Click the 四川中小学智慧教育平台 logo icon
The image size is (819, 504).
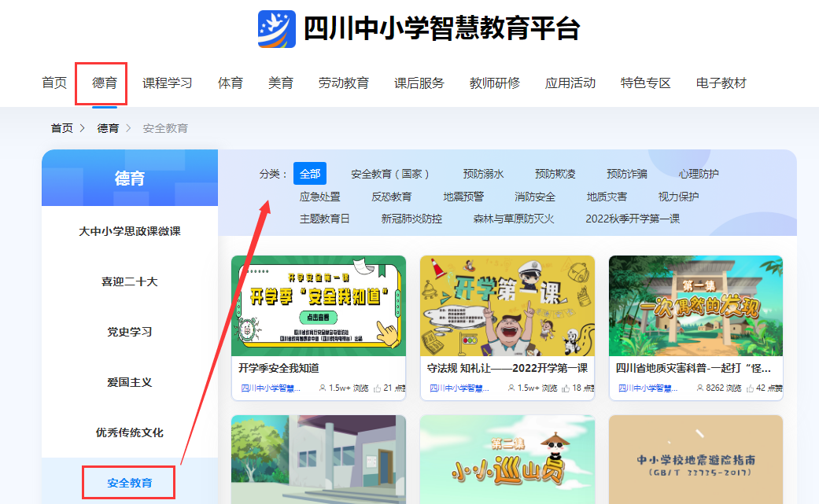pos(277,29)
